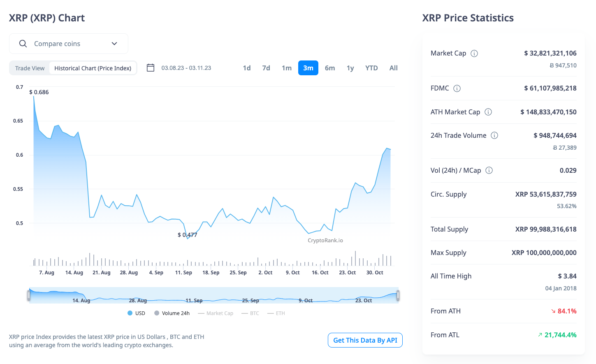Toggle the Volume 24h legend series

tap(172, 313)
